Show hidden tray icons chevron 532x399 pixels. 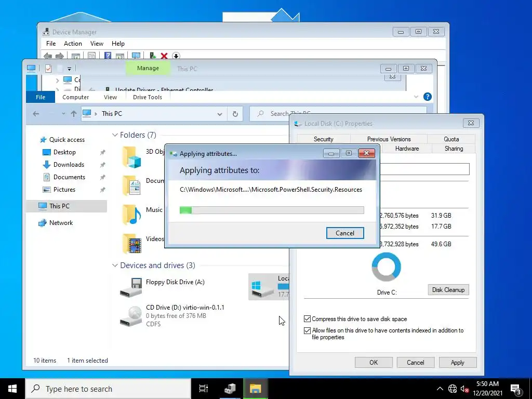440,389
